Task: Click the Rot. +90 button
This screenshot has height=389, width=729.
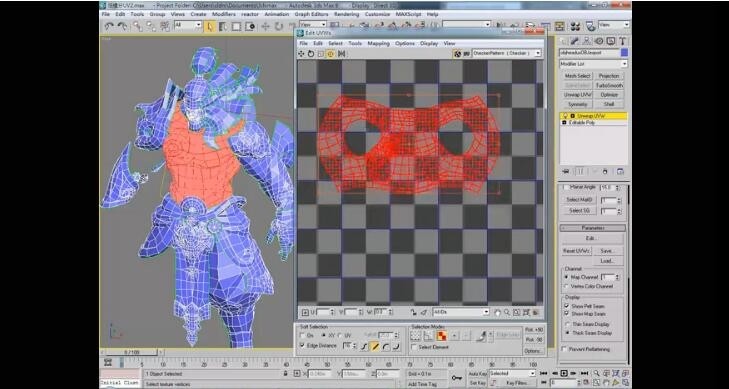Action: tap(534, 330)
